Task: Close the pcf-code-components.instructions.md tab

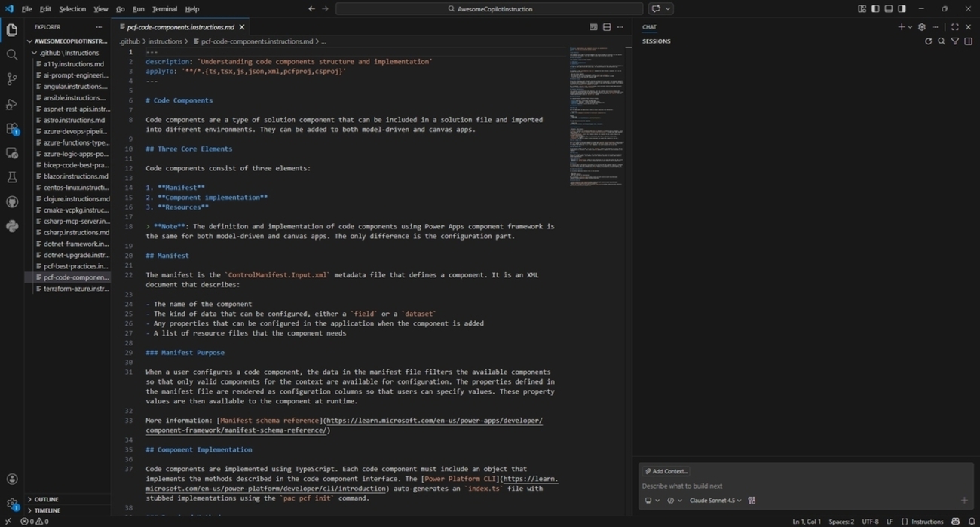Action: click(242, 27)
